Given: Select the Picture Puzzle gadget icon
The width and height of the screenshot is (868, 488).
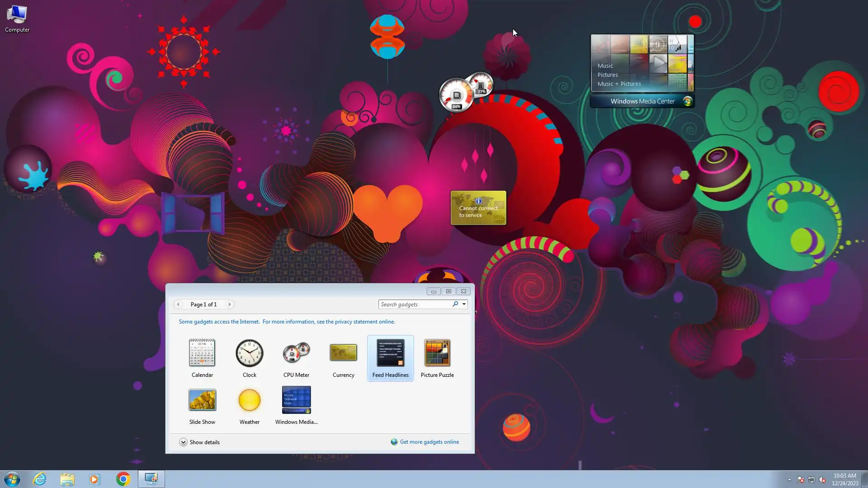Looking at the screenshot, I should tap(437, 353).
